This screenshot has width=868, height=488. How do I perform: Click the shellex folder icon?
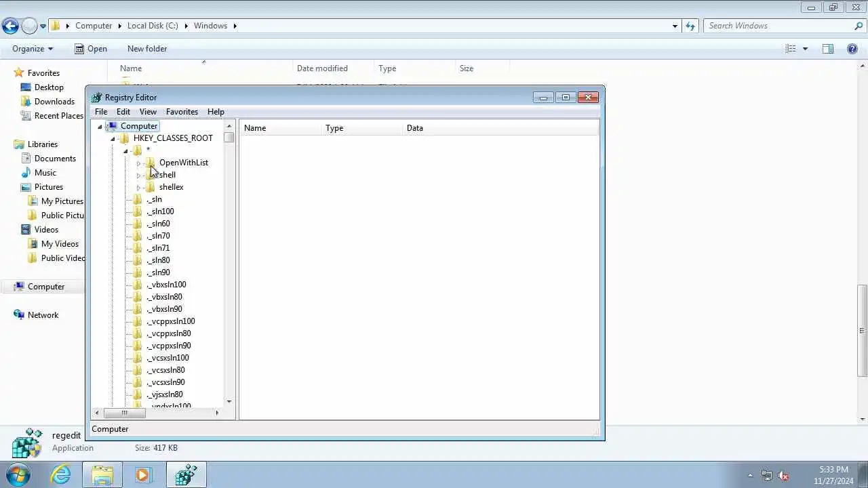click(150, 187)
